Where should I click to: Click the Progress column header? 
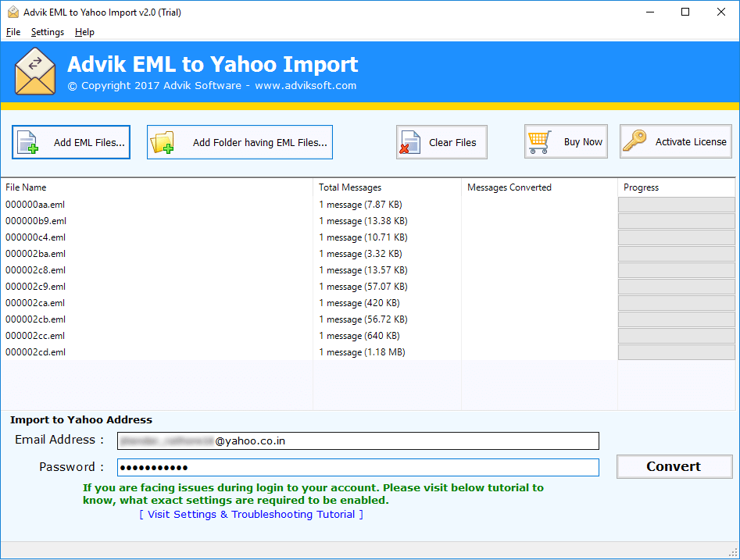676,187
